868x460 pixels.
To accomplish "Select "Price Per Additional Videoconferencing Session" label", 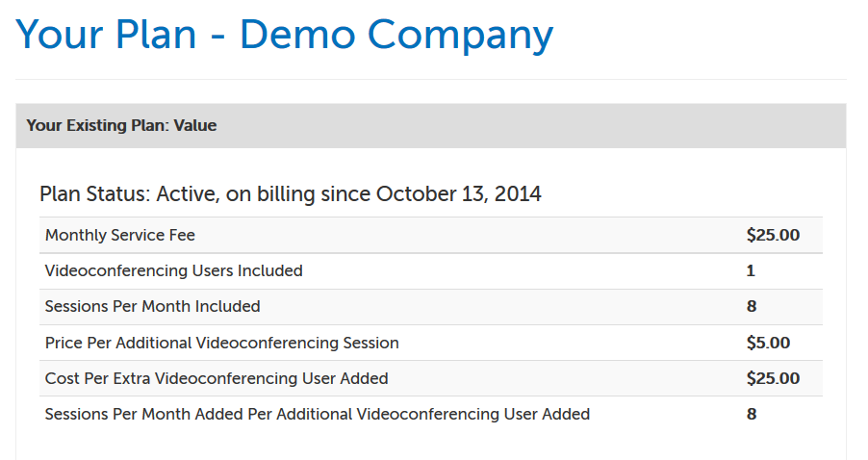I will point(222,343).
